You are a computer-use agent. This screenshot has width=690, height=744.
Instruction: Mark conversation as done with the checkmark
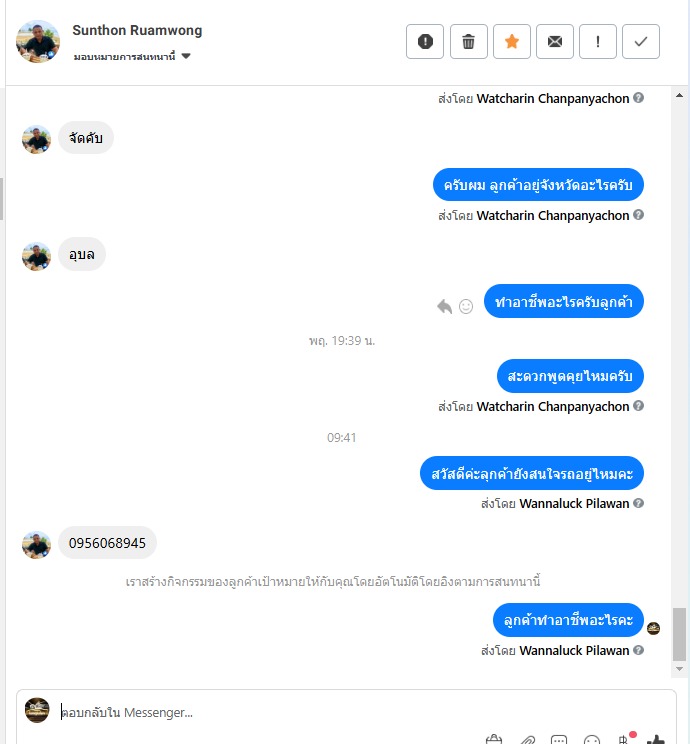[641, 42]
